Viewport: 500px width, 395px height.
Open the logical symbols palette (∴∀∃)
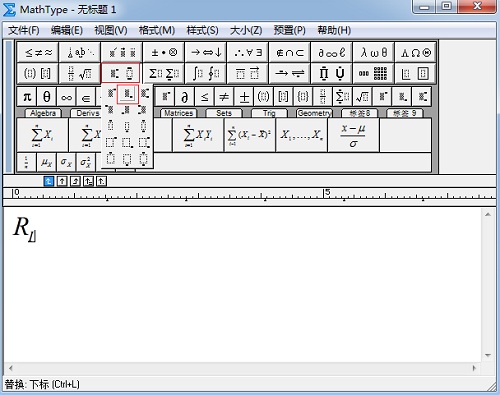click(248, 52)
